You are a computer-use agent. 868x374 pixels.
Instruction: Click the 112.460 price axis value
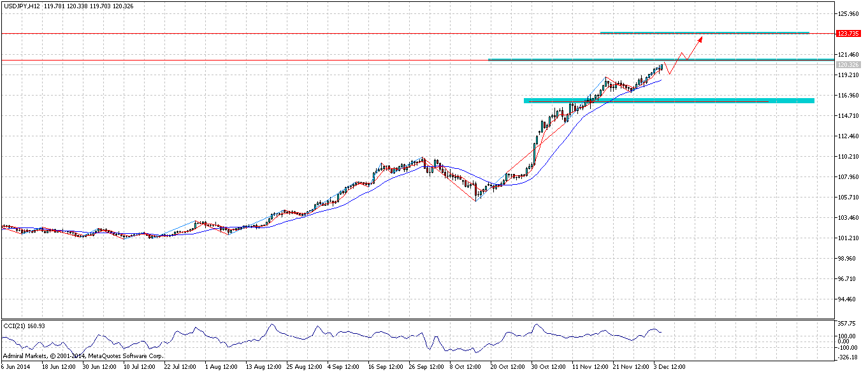(x=850, y=136)
